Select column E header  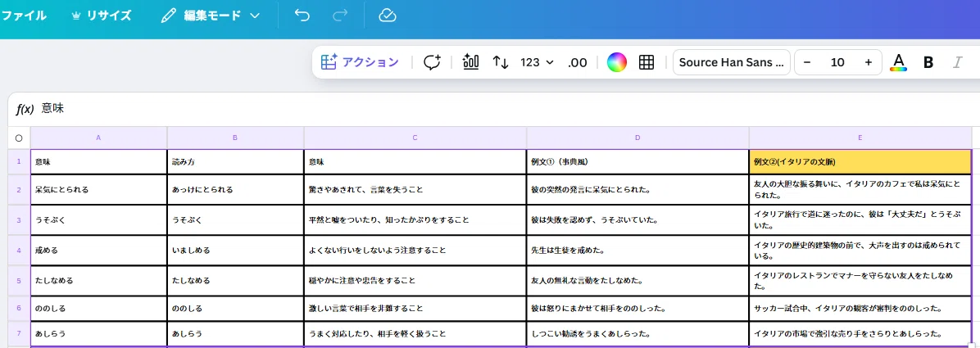860,138
